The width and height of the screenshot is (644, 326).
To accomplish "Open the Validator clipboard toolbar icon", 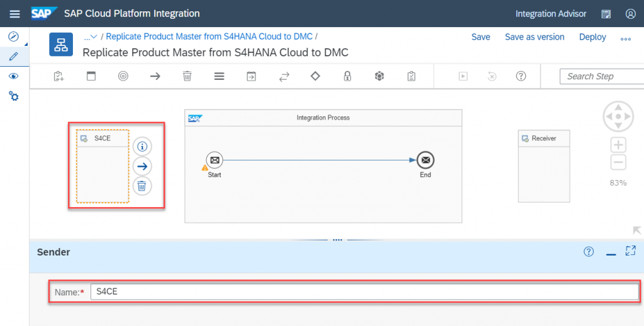I will pos(411,76).
